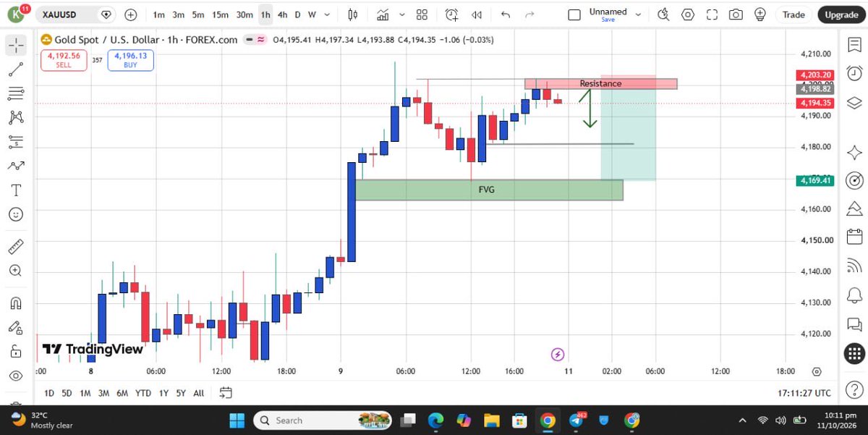Image resolution: width=868 pixels, height=435 pixels.
Task: Open the object tree layers panel
Action: click(854, 102)
